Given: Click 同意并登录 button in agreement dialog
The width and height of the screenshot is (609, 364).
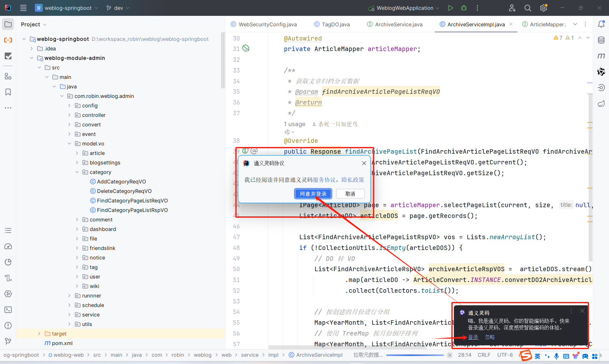Looking at the screenshot, I should pyautogui.click(x=313, y=194).
